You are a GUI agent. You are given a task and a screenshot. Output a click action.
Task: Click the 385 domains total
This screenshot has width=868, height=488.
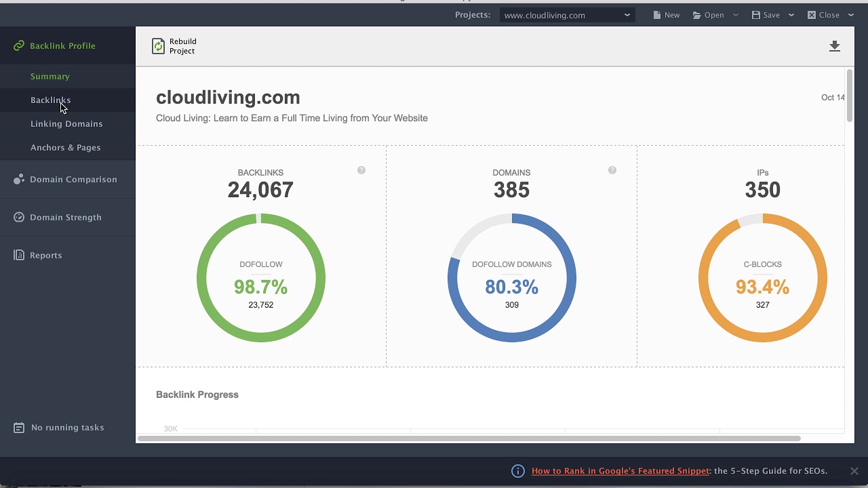511,190
